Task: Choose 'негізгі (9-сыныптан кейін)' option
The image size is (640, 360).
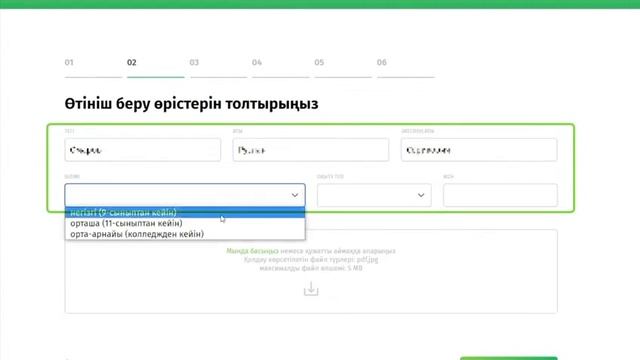Action: (x=185, y=212)
